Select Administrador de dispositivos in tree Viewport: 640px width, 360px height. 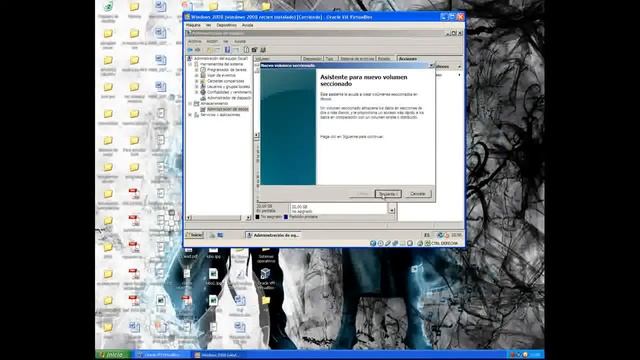[229, 98]
